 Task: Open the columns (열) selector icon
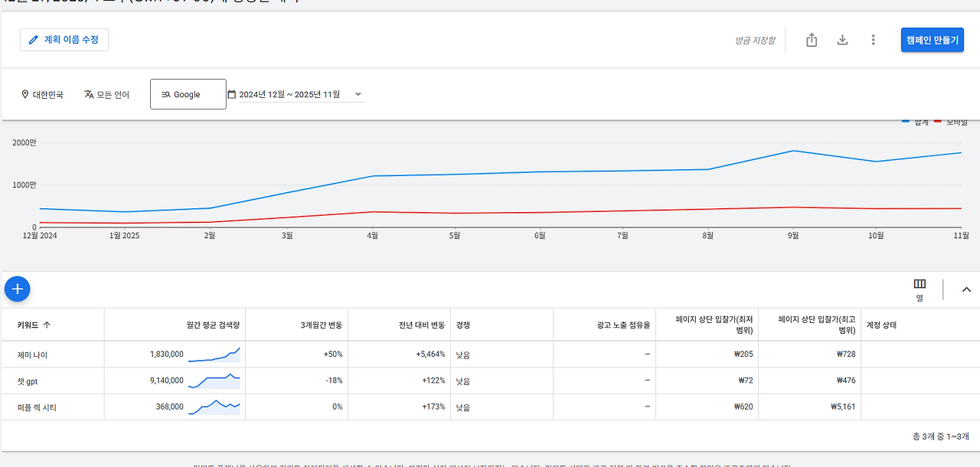coord(920,284)
